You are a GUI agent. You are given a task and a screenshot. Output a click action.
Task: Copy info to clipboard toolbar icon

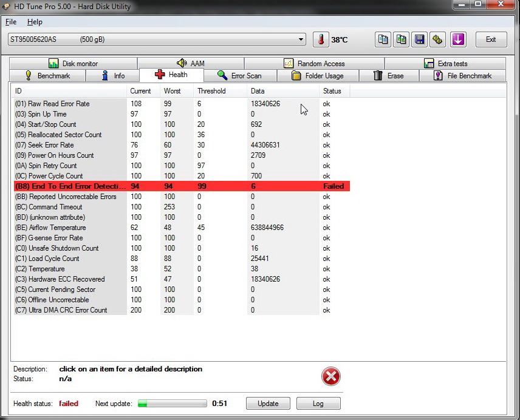[383, 39]
